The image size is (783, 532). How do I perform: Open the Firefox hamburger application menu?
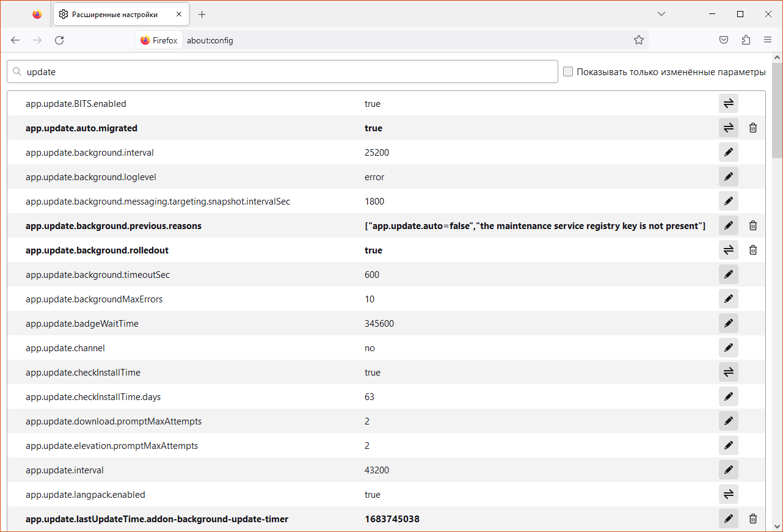point(768,40)
